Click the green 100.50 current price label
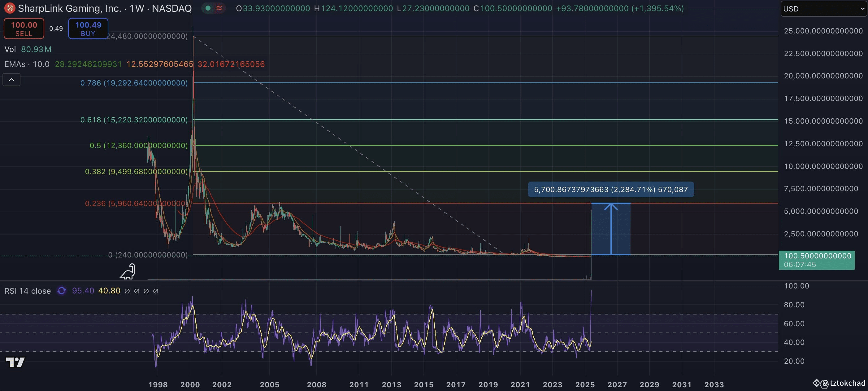This screenshot has height=391, width=868. (816, 260)
